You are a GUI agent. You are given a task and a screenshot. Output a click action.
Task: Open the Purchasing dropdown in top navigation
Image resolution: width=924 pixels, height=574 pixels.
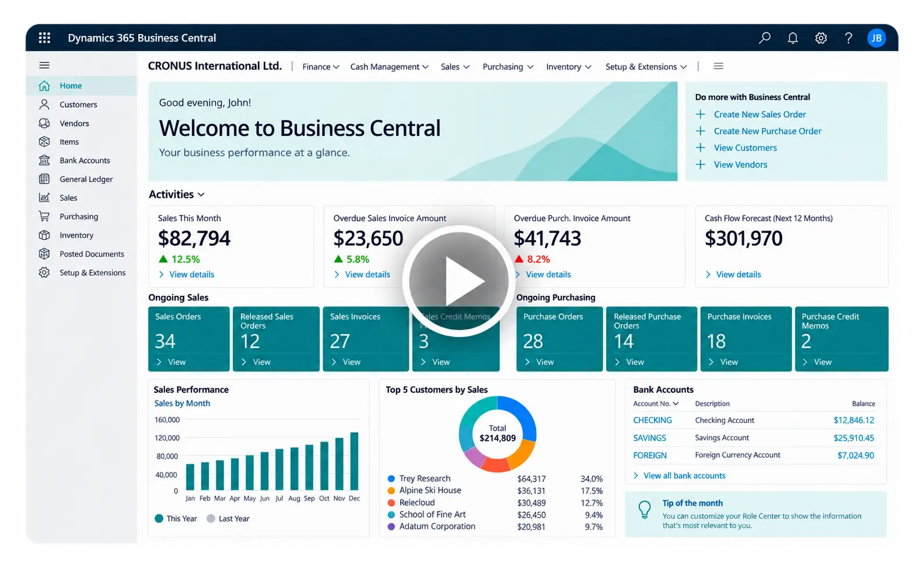[x=508, y=67]
